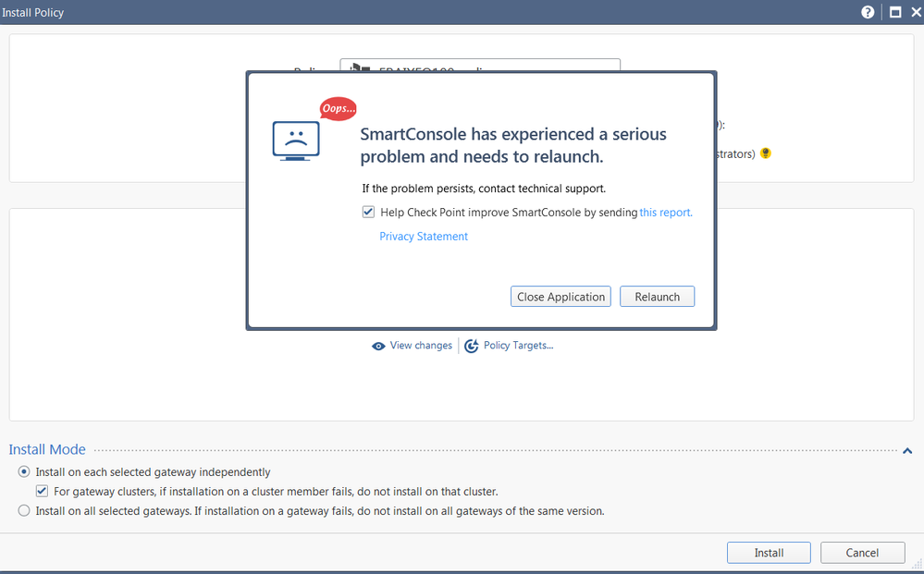924x574 pixels.
Task: Select install on each gateway independently
Action: point(24,472)
